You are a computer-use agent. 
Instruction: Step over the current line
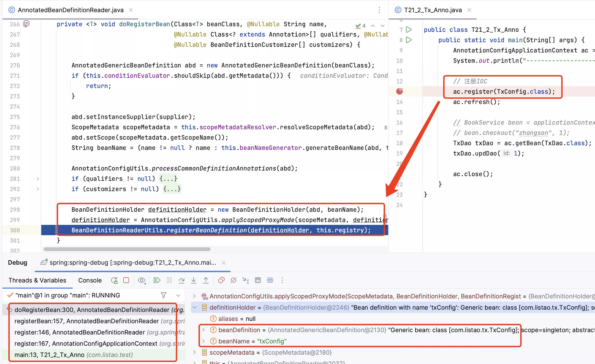point(181,280)
